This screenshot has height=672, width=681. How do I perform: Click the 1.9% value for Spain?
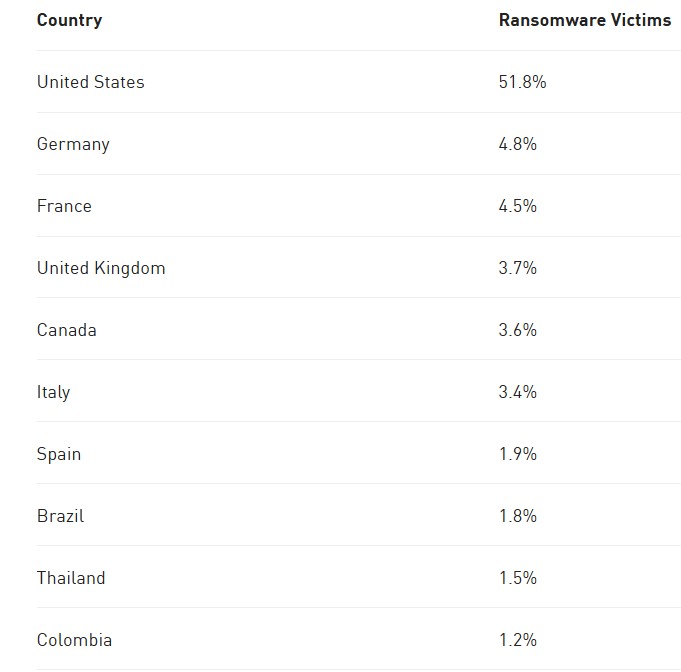[x=517, y=454]
